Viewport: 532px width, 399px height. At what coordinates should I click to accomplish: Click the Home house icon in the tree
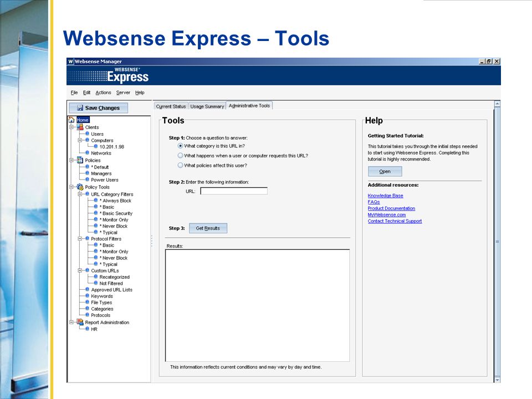[71, 120]
